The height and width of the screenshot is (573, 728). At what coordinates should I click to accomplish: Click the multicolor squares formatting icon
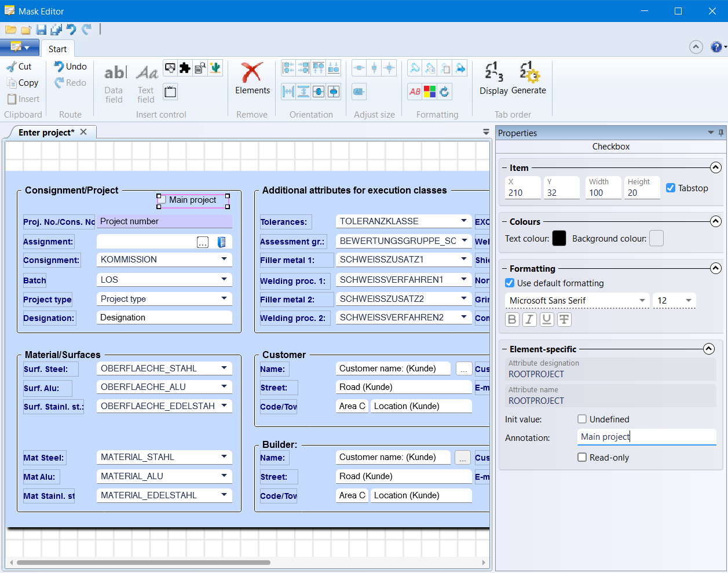(x=430, y=92)
